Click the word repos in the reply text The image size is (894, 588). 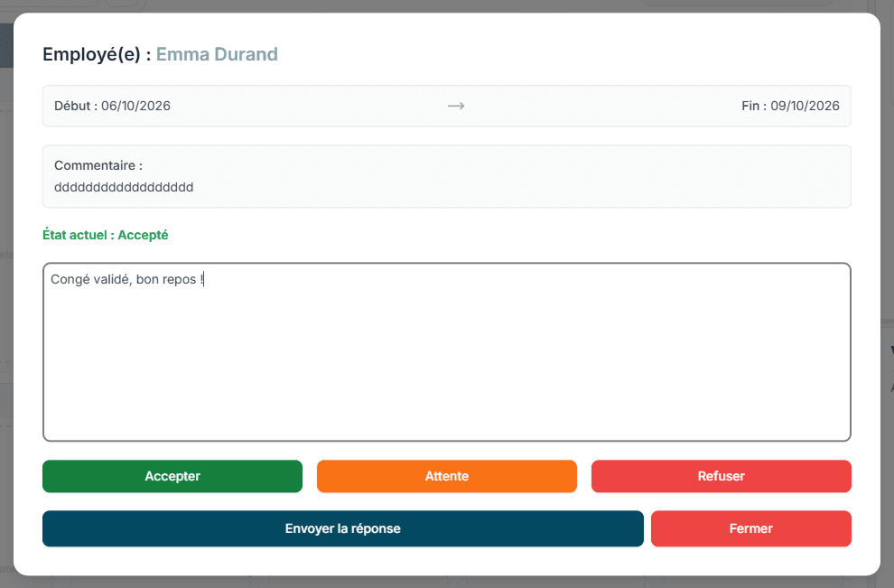(x=179, y=280)
